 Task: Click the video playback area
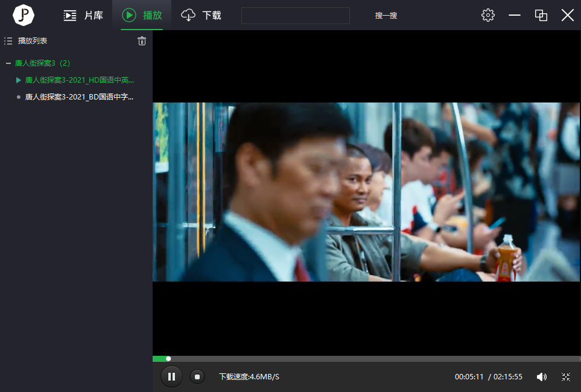[x=366, y=192]
